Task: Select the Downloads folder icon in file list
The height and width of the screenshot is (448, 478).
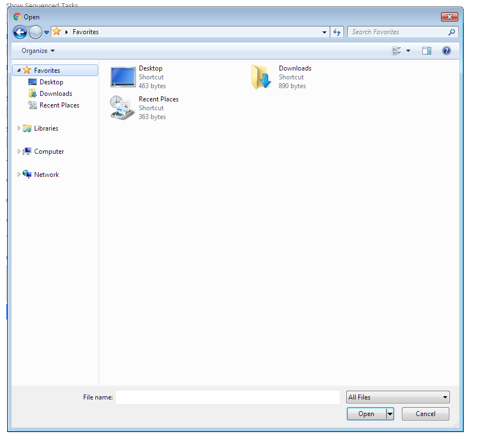Action: pyautogui.click(x=261, y=77)
